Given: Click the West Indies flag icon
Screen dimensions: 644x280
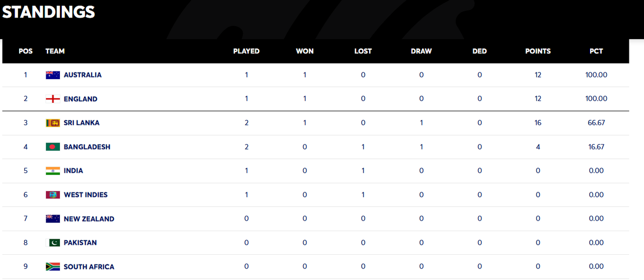Looking at the screenshot, I should (53, 195).
